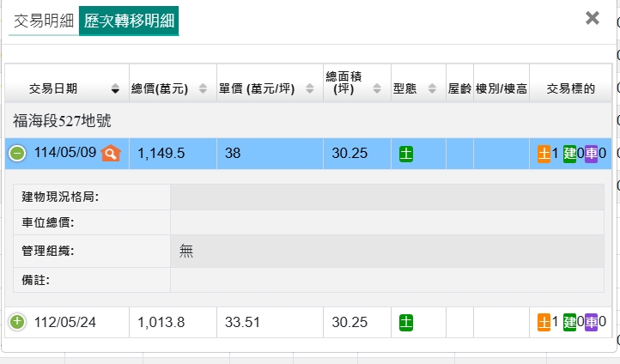This screenshot has width=620, height=364.
Task: Sort by 單價 (萬元/坪) column header
Action: [267, 88]
